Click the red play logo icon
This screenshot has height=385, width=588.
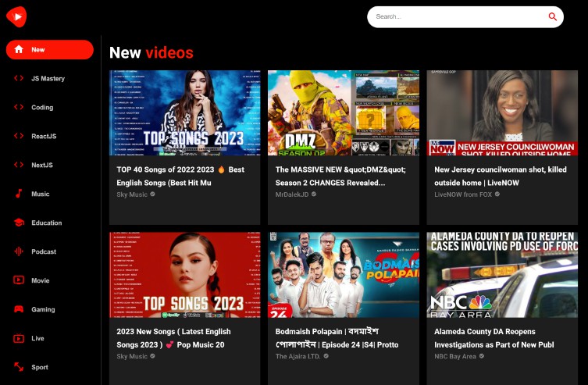pos(16,16)
